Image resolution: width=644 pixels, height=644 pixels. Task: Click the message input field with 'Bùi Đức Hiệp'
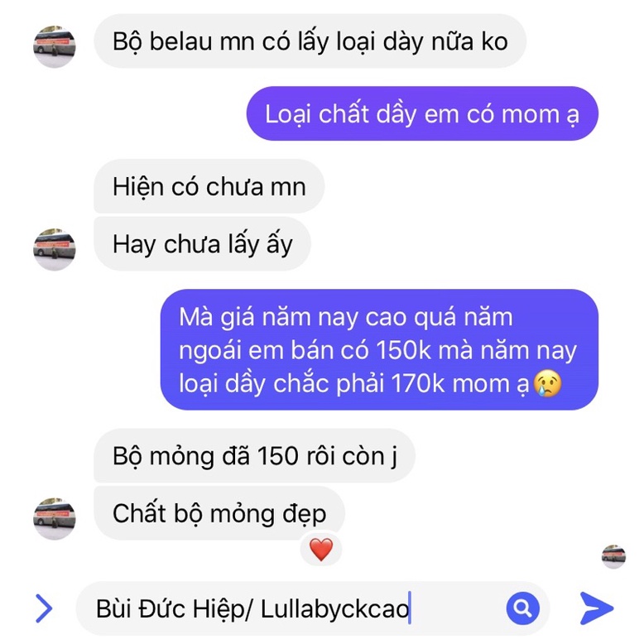312,608
